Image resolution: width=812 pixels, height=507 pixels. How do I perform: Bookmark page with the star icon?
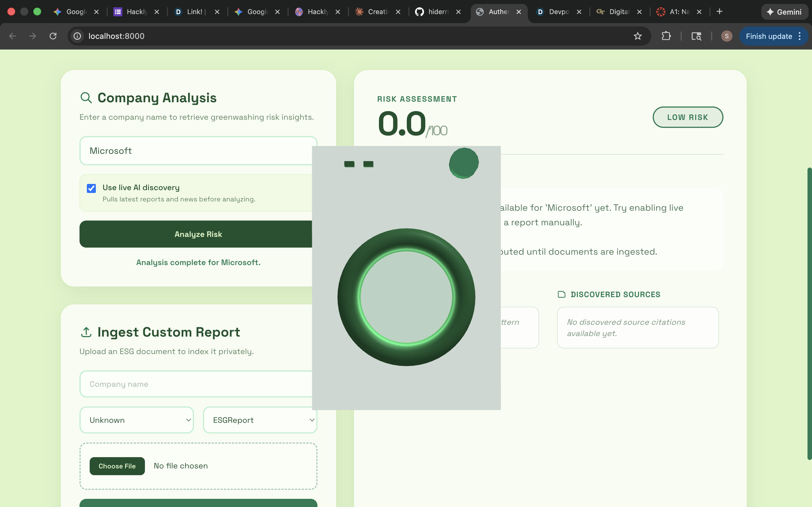coord(637,36)
